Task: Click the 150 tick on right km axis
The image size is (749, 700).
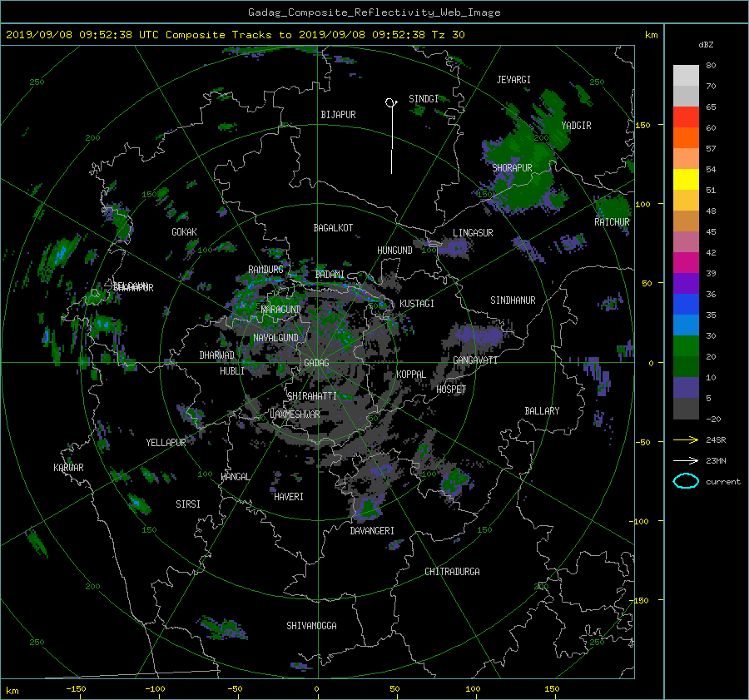Action: [643, 125]
